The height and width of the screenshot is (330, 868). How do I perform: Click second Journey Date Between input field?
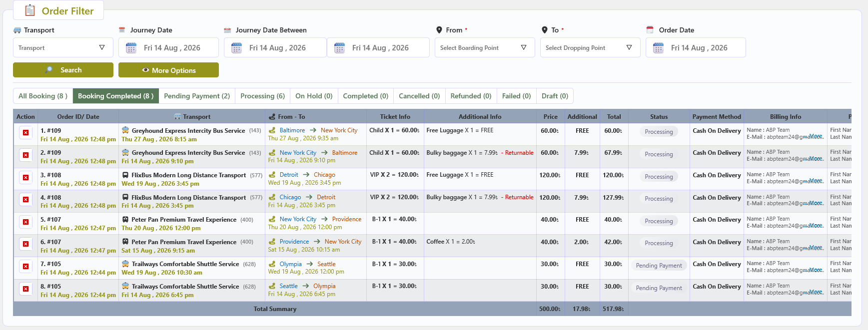pyautogui.click(x=378, y=48)
